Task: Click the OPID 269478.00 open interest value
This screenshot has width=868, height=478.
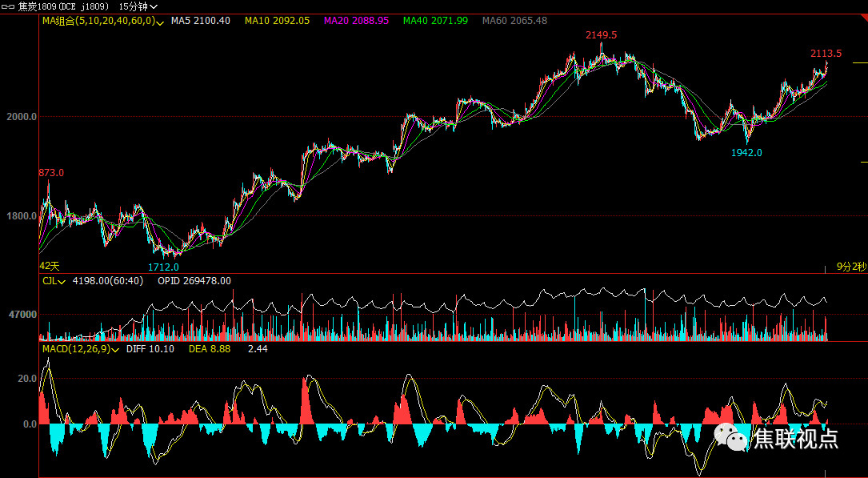Action: [194, 281]
